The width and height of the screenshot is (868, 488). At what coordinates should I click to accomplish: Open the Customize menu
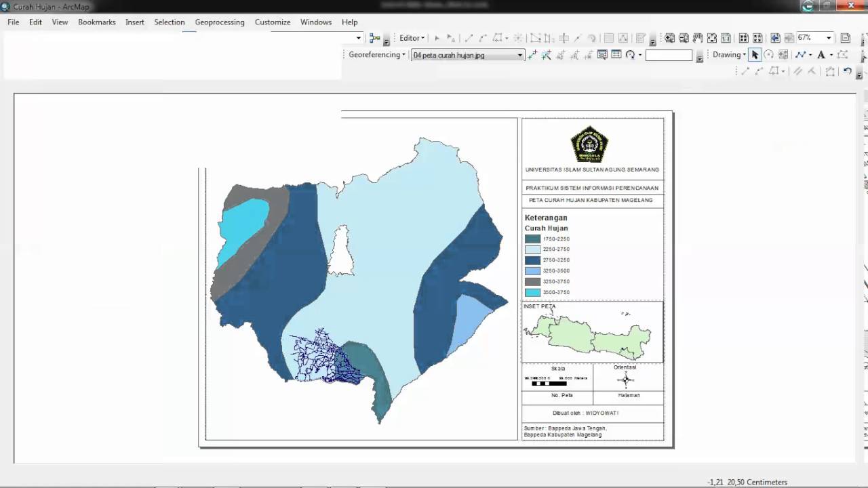point(273,22)
